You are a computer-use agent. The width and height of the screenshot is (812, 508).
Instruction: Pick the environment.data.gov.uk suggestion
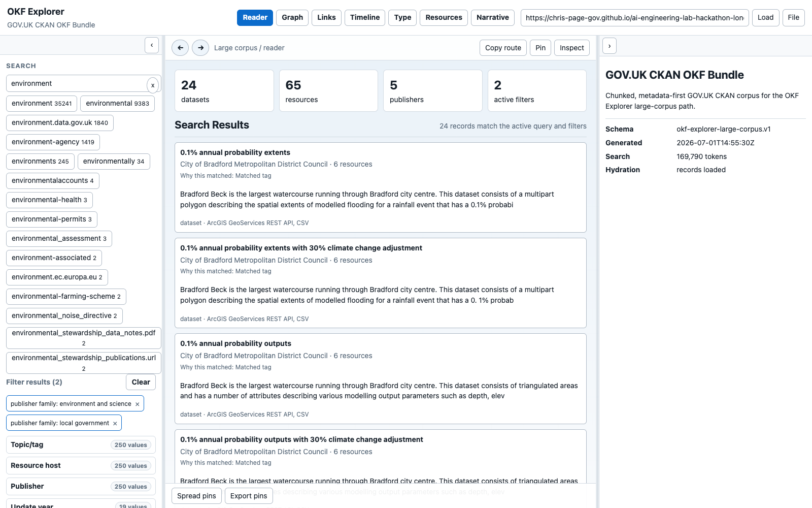click(60, 123)
